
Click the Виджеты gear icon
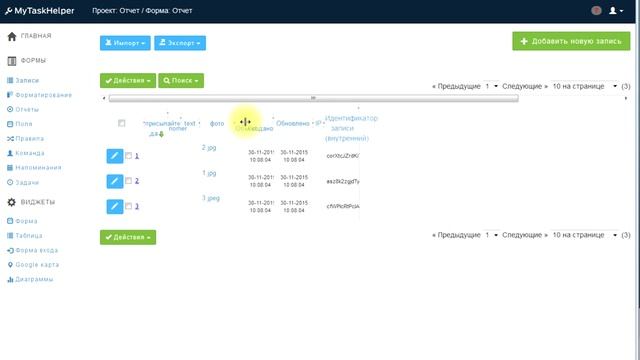coord(12,202)
